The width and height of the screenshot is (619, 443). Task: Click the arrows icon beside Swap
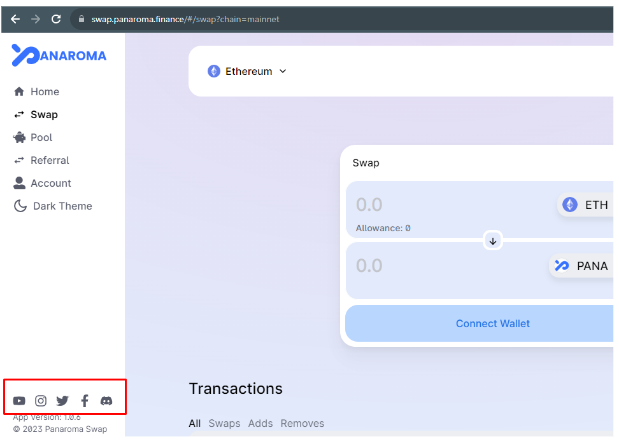[19, 115]
